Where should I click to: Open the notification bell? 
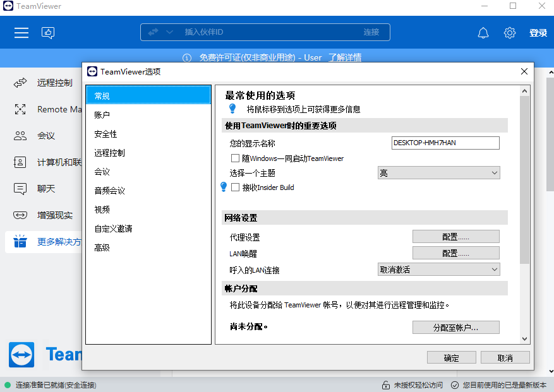coord(483,32)
